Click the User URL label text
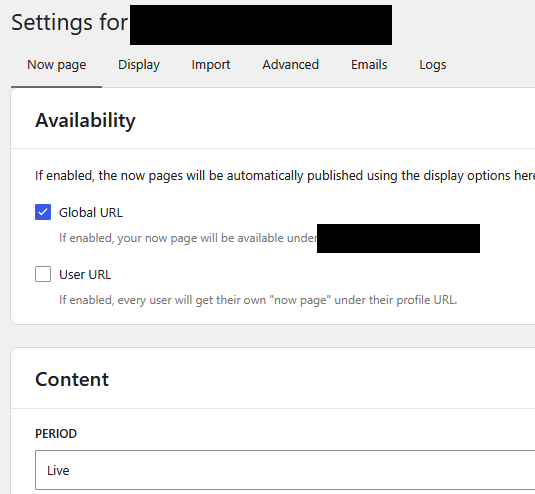The width and height of the screenshot is (535, 494). [85, 275]
